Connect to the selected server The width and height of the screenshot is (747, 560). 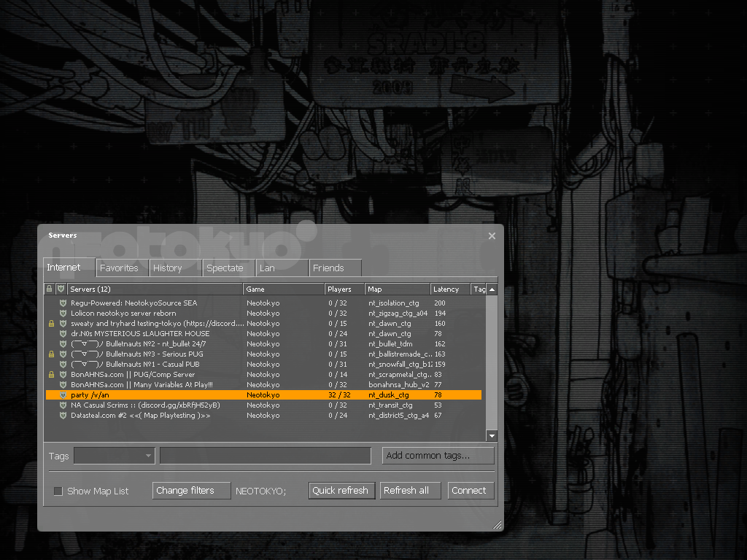[x=471, y=491]
